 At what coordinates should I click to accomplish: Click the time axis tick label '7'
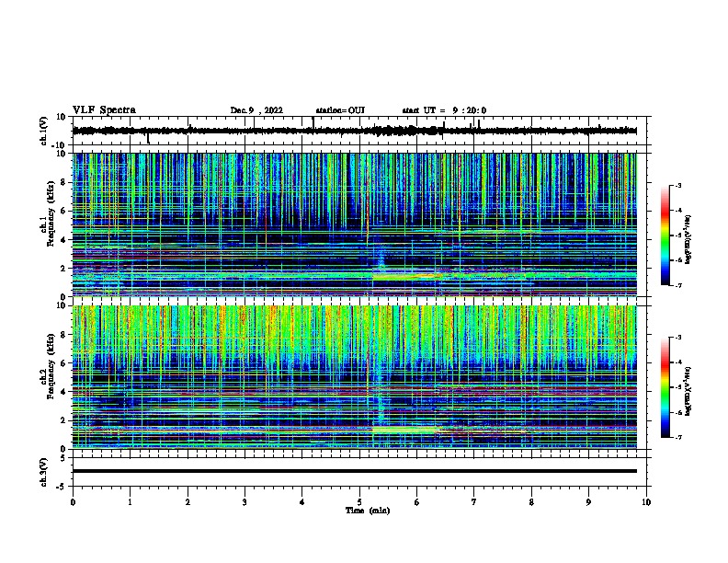(x=474, y=502)
